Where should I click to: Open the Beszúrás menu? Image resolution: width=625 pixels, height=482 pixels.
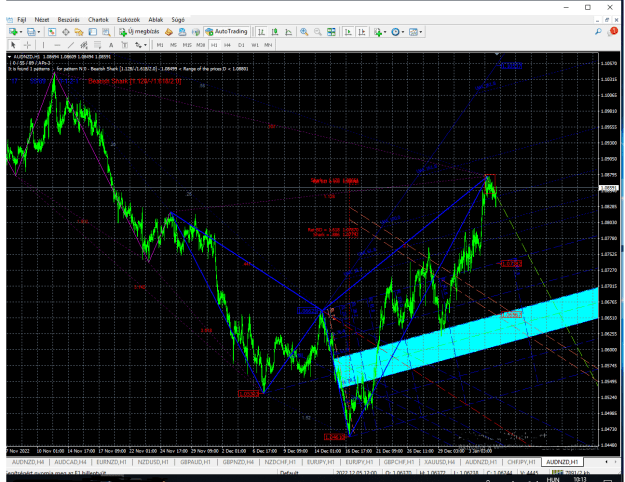[x=69, y=20]
